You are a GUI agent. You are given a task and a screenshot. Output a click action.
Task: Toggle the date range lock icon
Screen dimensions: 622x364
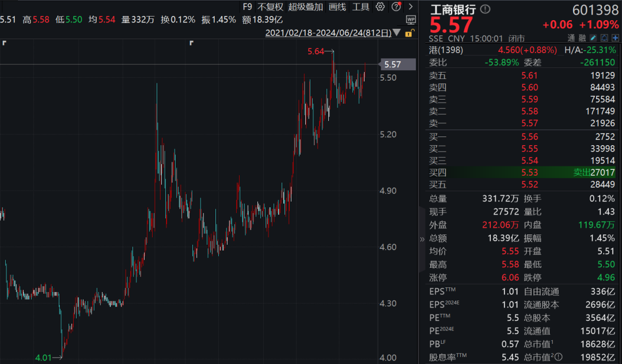409,33
